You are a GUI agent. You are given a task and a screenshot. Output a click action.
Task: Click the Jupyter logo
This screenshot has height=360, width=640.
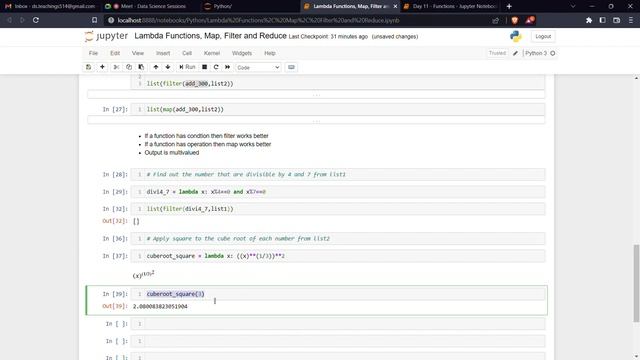(x=107, y=36)
